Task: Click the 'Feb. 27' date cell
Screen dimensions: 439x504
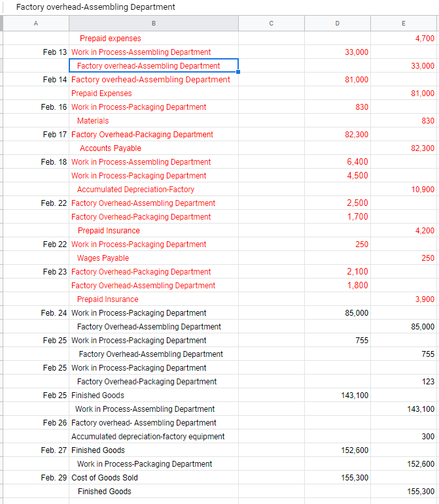Action: point(36,450)
